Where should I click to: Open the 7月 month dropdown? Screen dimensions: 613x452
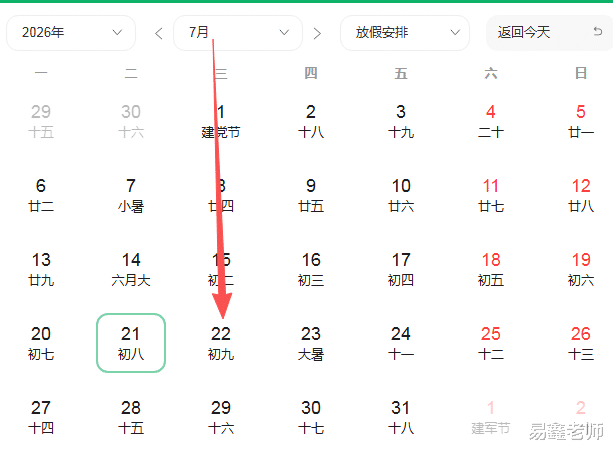pos(238,33)
